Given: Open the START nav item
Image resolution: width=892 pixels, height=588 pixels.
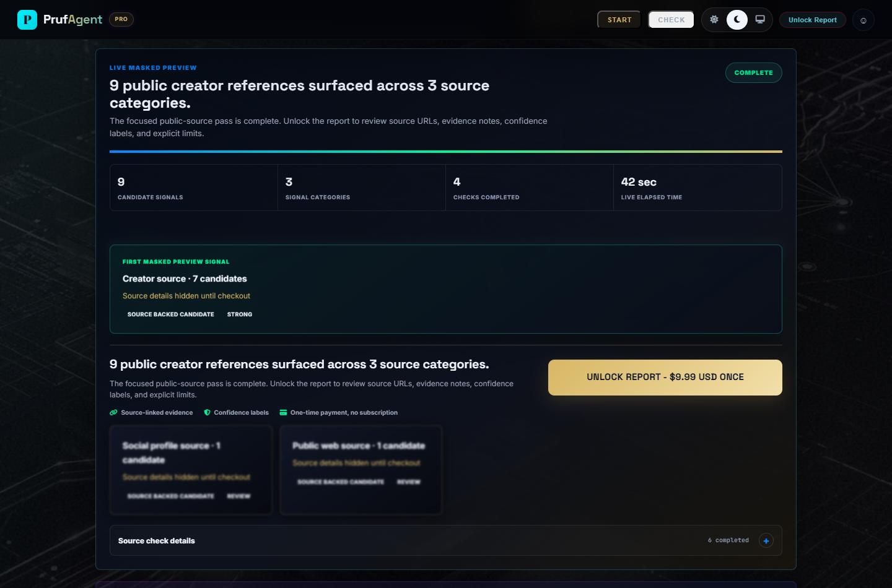Looking at the screenshot, I should (x=619, y=20).
